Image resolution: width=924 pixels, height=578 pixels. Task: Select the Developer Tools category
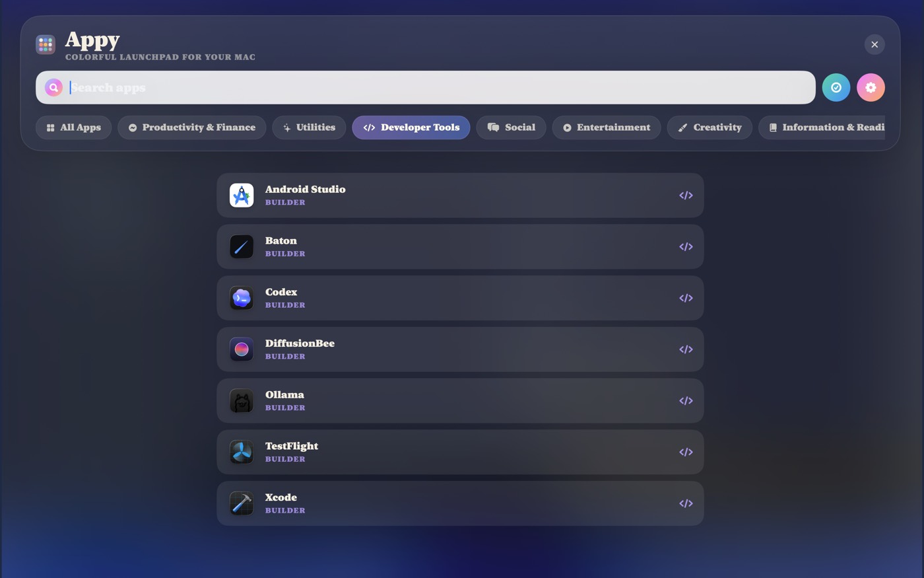point(411,127)
